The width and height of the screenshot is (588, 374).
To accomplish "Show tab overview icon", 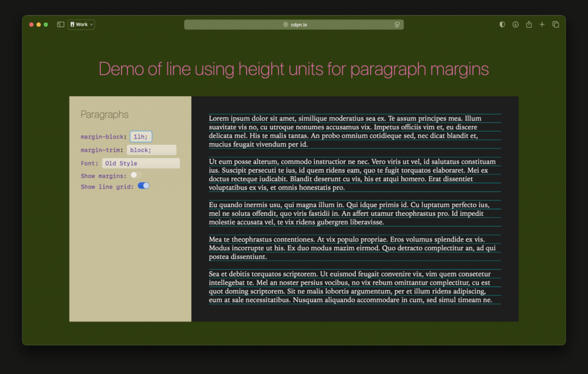I will coord(556,25).
